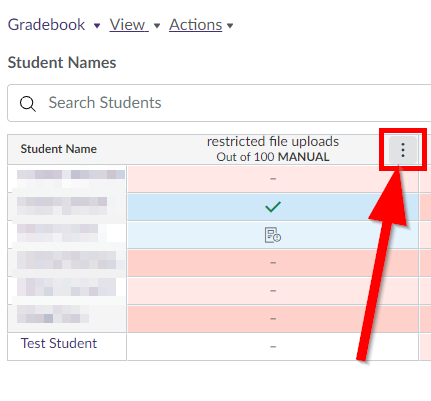Open the Test Student link

pyautogui.click(x=59, y=343)
